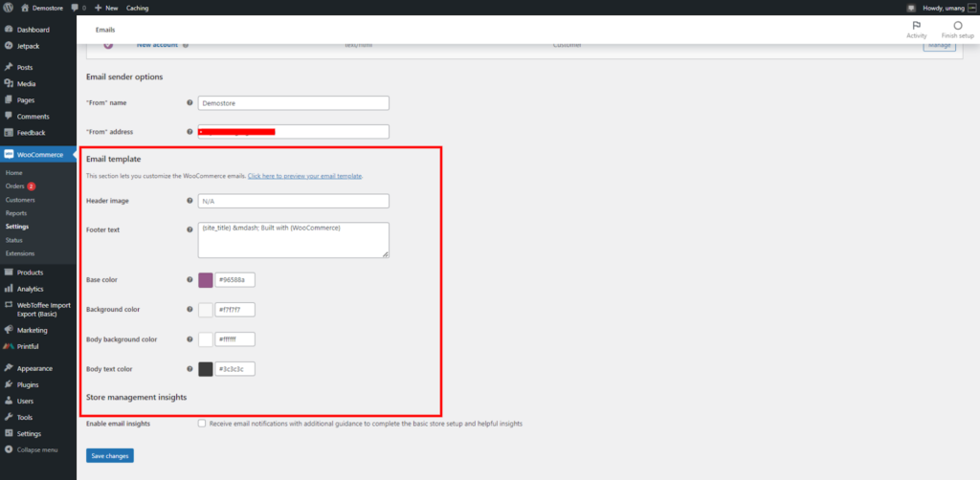Open the + New dropdown in admin bar
The height and width of the screenshot is (480, 980).
click(x=106, y=8)
